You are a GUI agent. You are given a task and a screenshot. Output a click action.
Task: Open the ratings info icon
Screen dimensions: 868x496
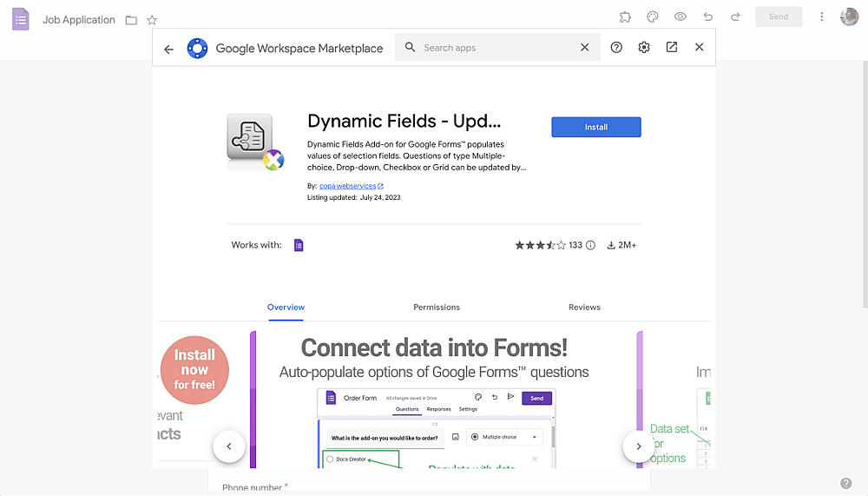coord(590,245)
